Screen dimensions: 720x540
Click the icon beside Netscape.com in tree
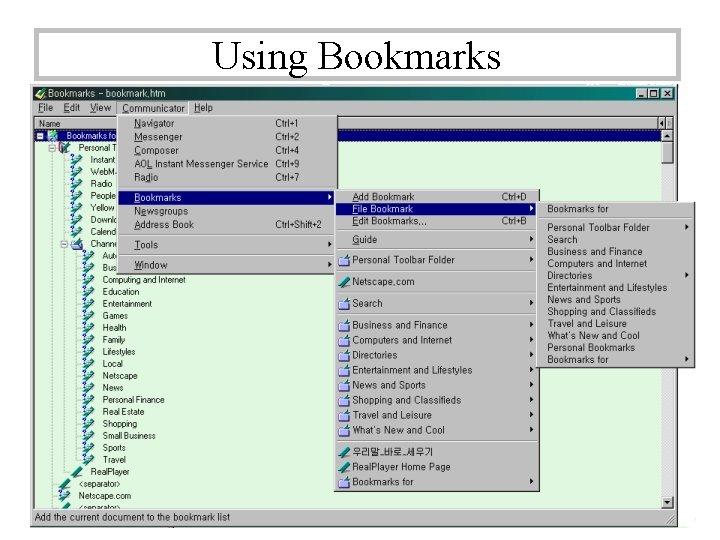(64, 495)
